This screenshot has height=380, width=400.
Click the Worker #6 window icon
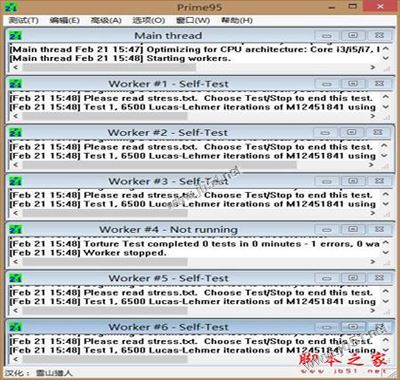point(15,327)
